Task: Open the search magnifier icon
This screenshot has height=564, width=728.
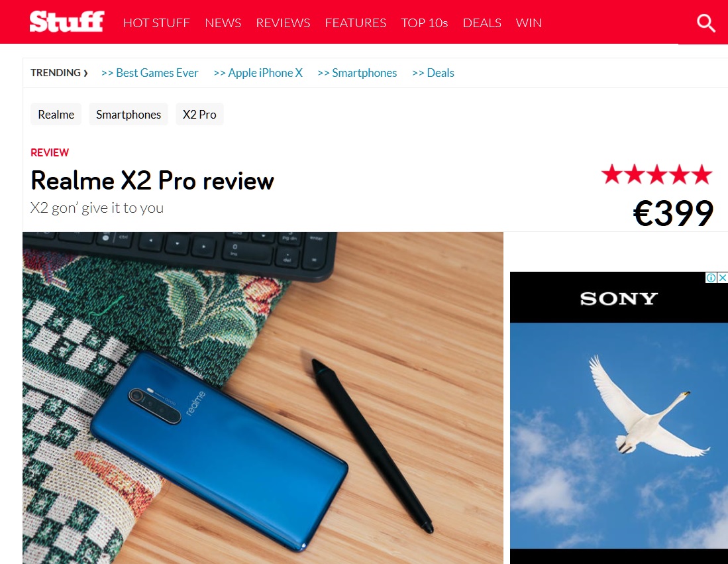Action: coord(705,23)
